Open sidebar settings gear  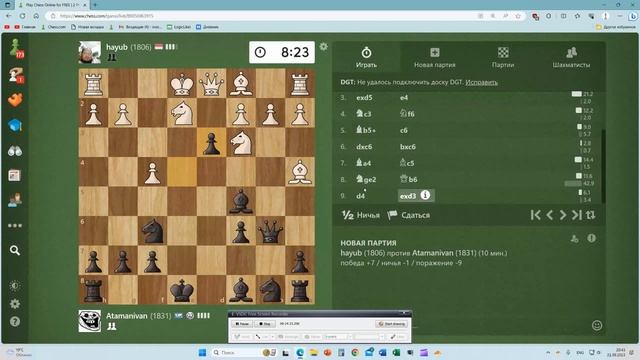(15, 304)
